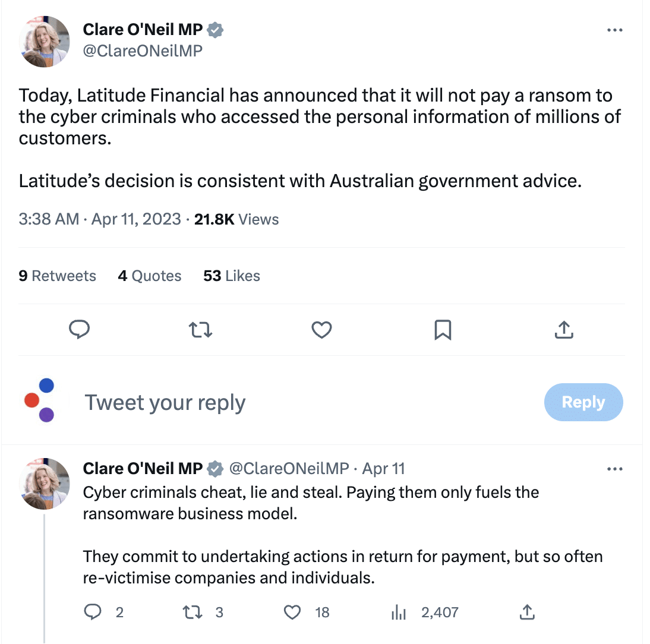Retweet the thread reply with 3 retweets
The width and height of the screenshot is (650, 644).
pos(193,612)
